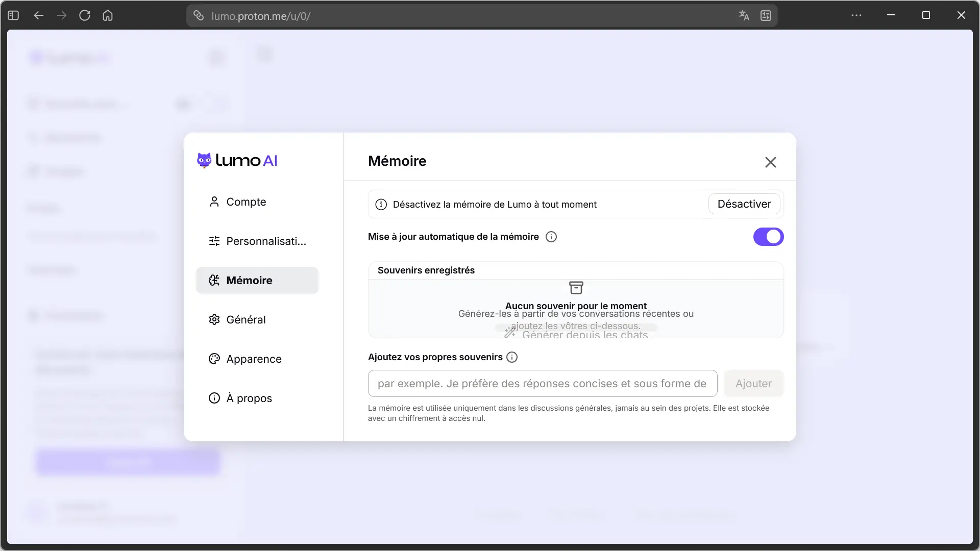Select the Mémoire settings tab
The height and width of the screenshot is (551, 980).
coord(257,281)
